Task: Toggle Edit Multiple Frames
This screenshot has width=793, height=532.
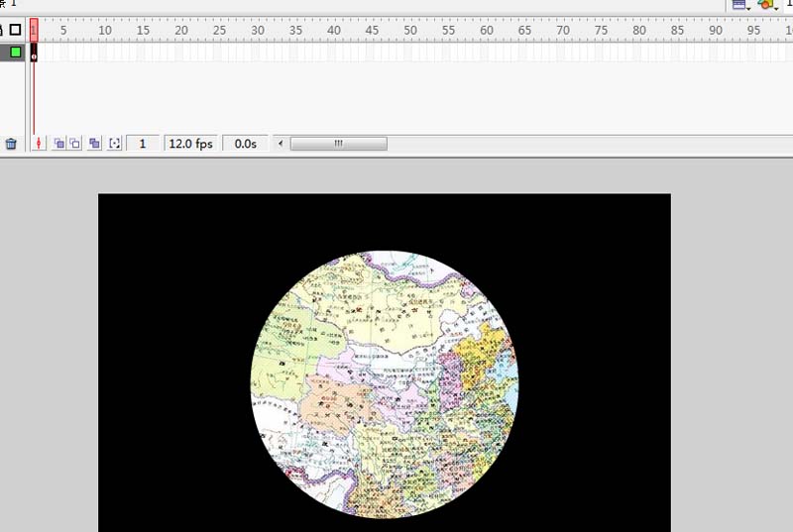Action: click(94, 144)
